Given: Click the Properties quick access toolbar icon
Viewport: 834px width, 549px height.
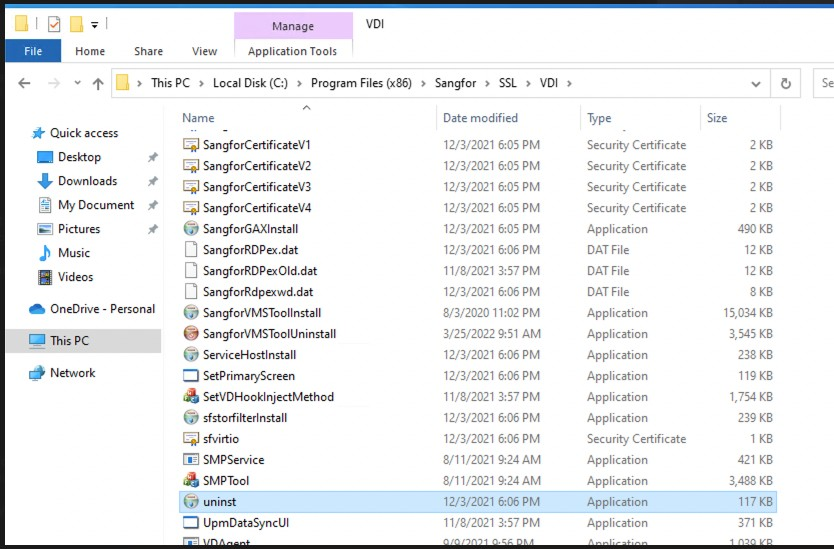Looking at the screenshot, I should click(54, 24).
